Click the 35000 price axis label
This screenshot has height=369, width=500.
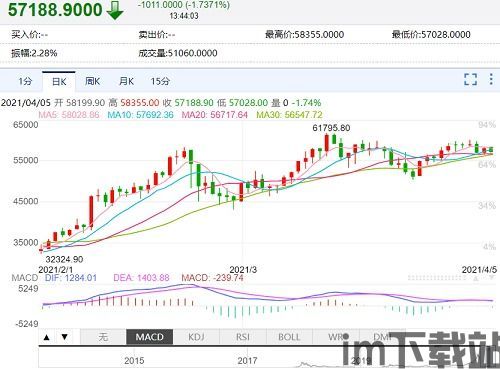pyautogui.click(x=26, y=242)
